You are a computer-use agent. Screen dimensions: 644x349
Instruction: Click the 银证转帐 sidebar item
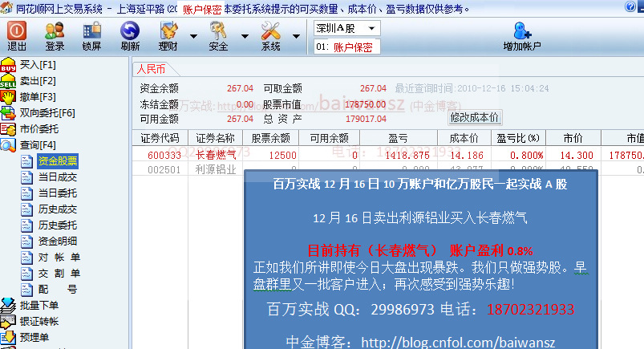click(39, 321)
